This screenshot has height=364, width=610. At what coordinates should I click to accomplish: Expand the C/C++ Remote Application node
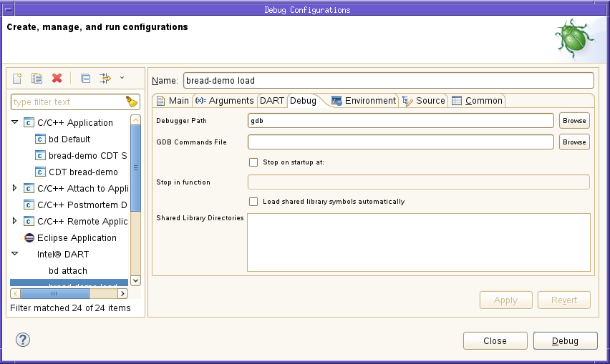click(15, 221)
